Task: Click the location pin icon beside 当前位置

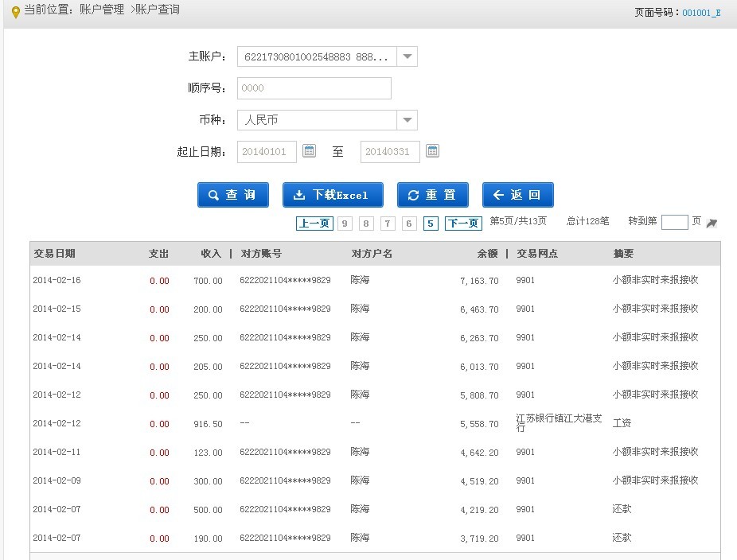Action: click(15, 12)
